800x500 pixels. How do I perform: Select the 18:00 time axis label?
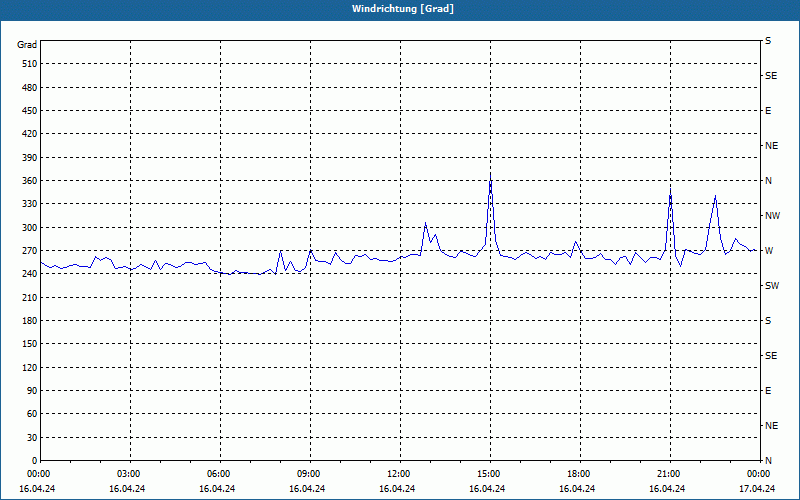pos(579,474)
